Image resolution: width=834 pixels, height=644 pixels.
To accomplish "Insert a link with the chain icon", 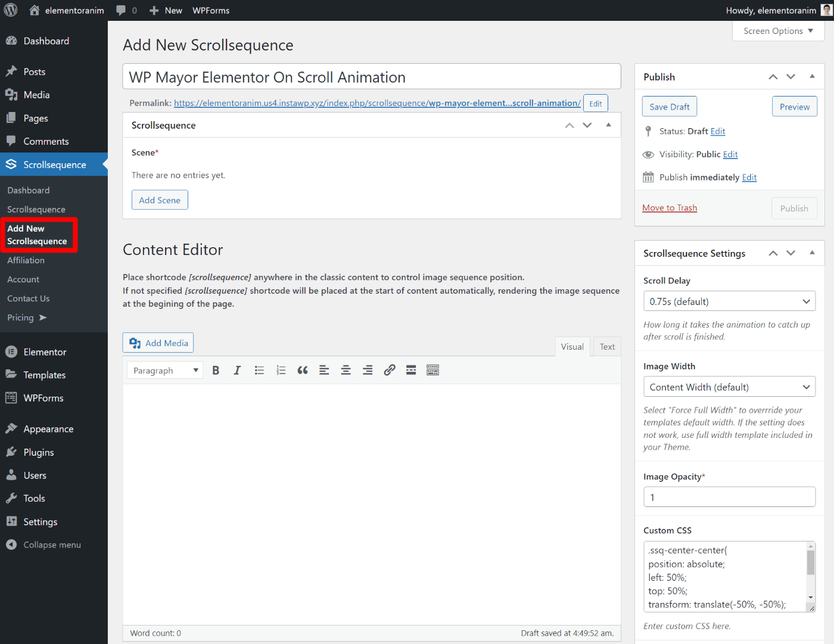I will point(390,371).
